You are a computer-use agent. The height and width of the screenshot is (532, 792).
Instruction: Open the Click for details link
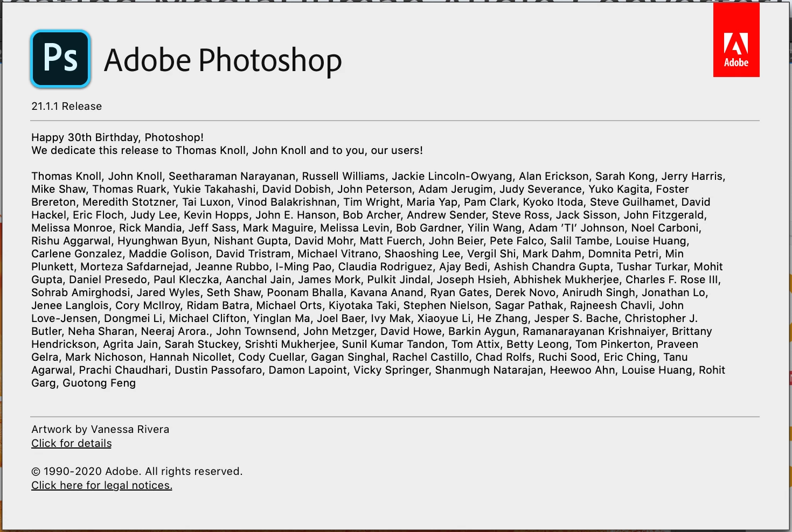tap(72, 443)
